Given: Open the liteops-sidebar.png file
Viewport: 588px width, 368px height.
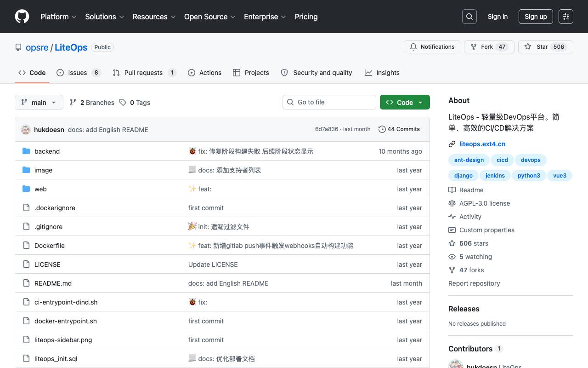Looking at the screenshot, I should [63, 340].
